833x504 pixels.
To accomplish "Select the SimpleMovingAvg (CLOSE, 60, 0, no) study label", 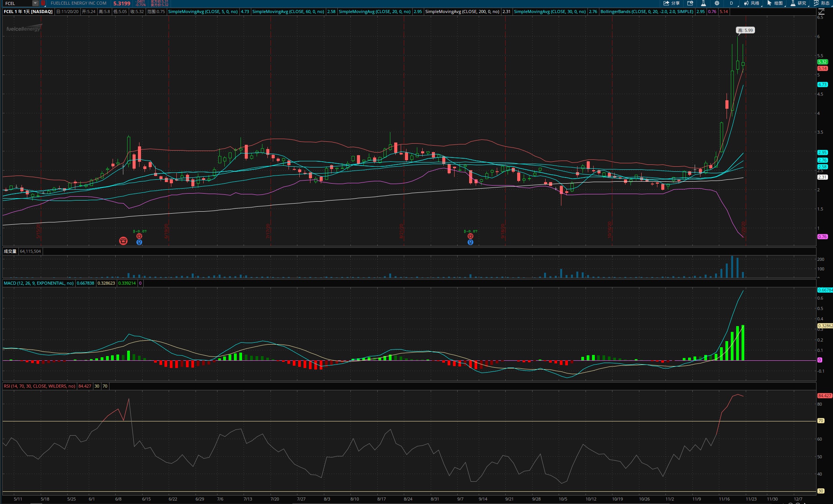I will pos(288,12).
